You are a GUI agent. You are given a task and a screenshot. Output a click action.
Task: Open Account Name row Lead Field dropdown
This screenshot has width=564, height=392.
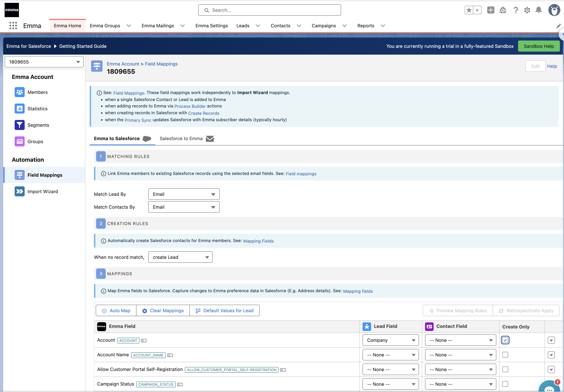click(391, 355)
